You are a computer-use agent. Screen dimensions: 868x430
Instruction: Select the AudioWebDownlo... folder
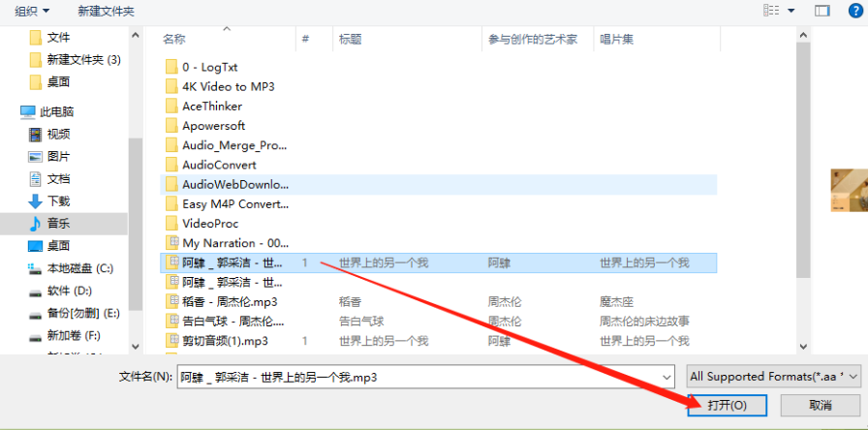point(439,184)
